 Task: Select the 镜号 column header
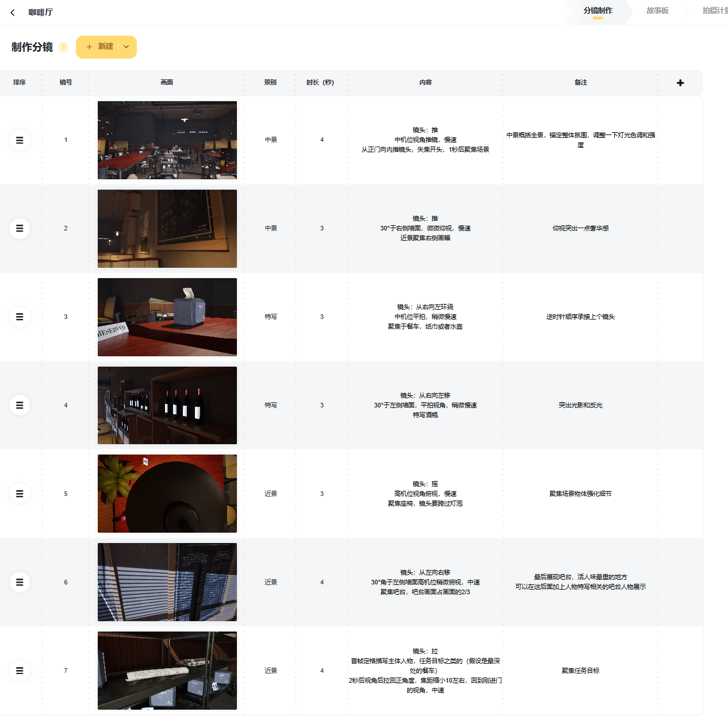66,83
